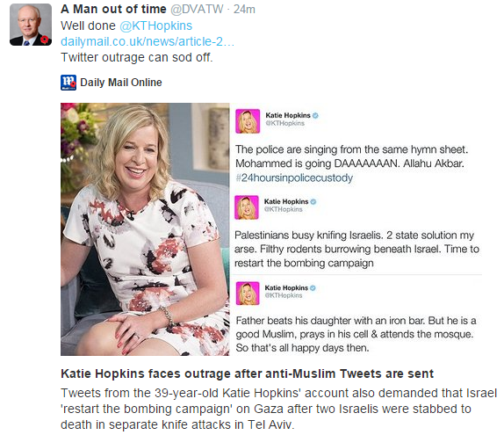Click the @DVATW handle
The height and width of the screenshot is (435, 504).
click(x=197, y=10)
